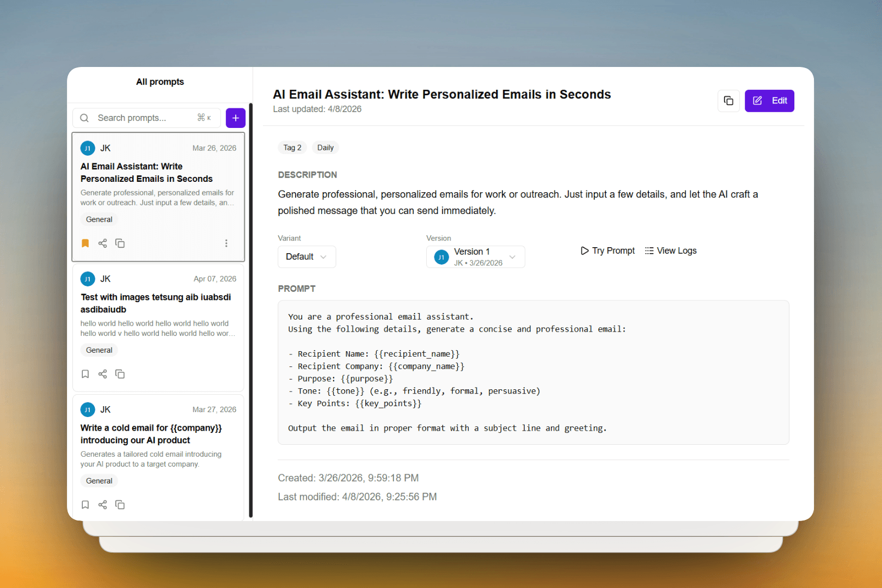Click the copy icon beside Edit button
The width and height of the screenshot is (882, 588).
[x=728, y=101]
